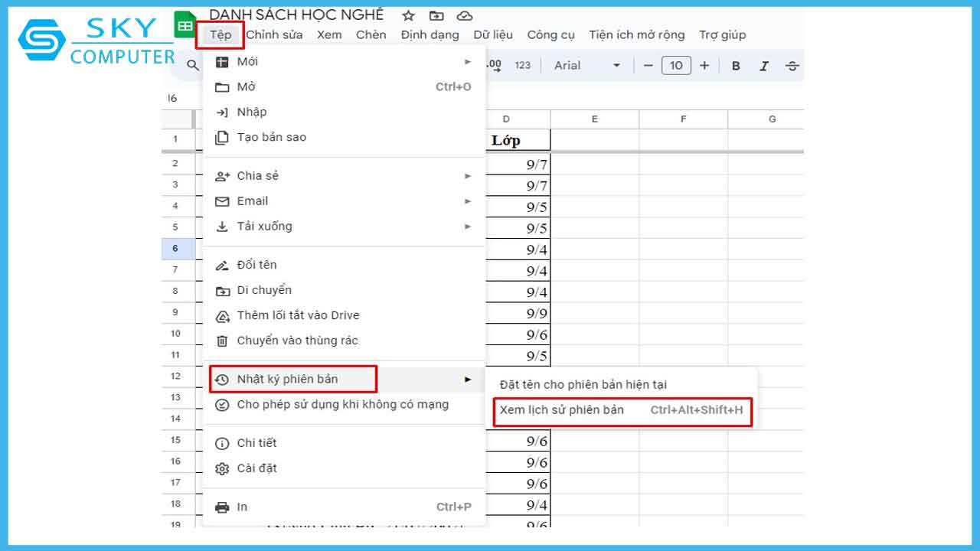980x551 pixels.
Task: Open the Chèn menu
Action: pos(371,35)
